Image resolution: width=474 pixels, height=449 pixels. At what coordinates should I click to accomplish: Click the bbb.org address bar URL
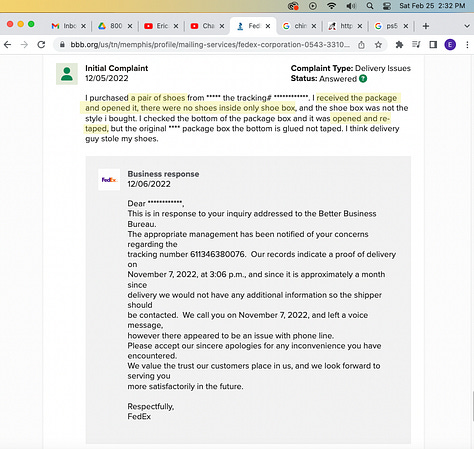click(210, 45)
